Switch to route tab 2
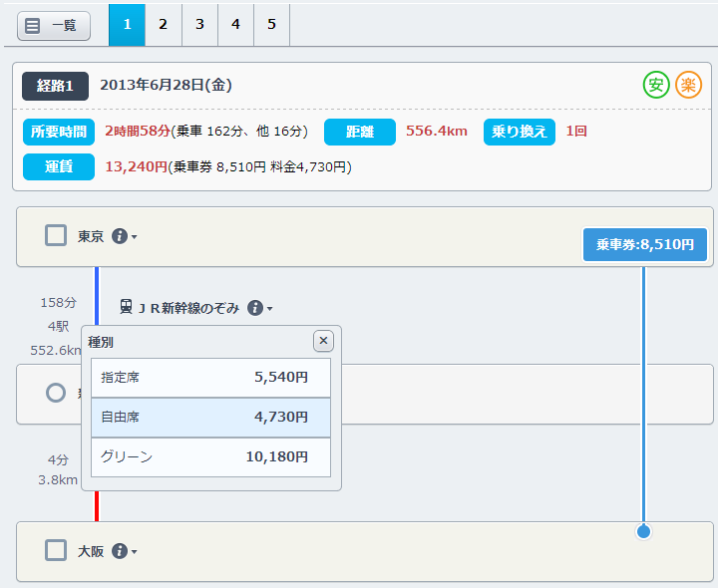Image resolution: width=718 pixels, height=588 pixels. [x=164, y=25]
